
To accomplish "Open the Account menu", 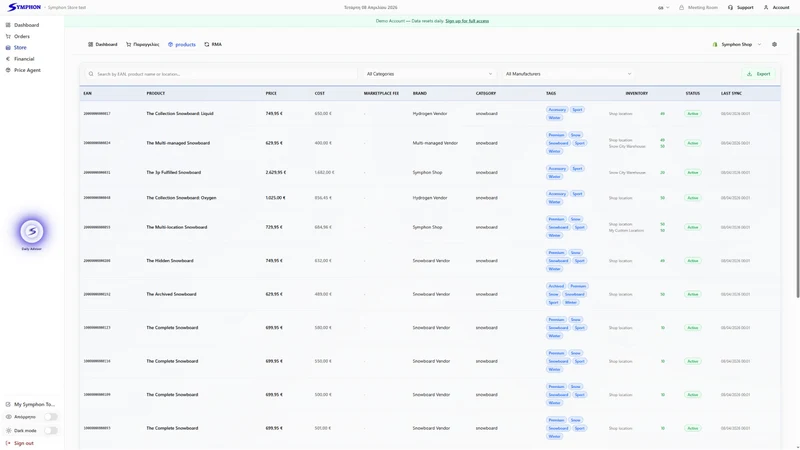I will point(777,8).
